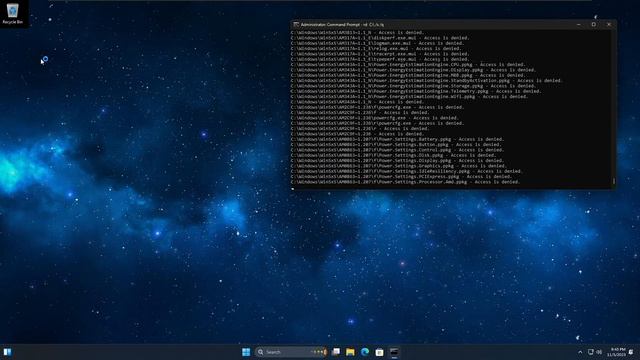Close the Administrator Command Prompt window

609,24
